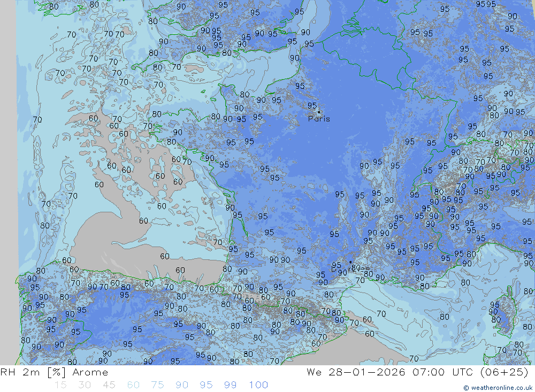Select legend value 90 in color scale
The image size is (535, 392).
182,385
